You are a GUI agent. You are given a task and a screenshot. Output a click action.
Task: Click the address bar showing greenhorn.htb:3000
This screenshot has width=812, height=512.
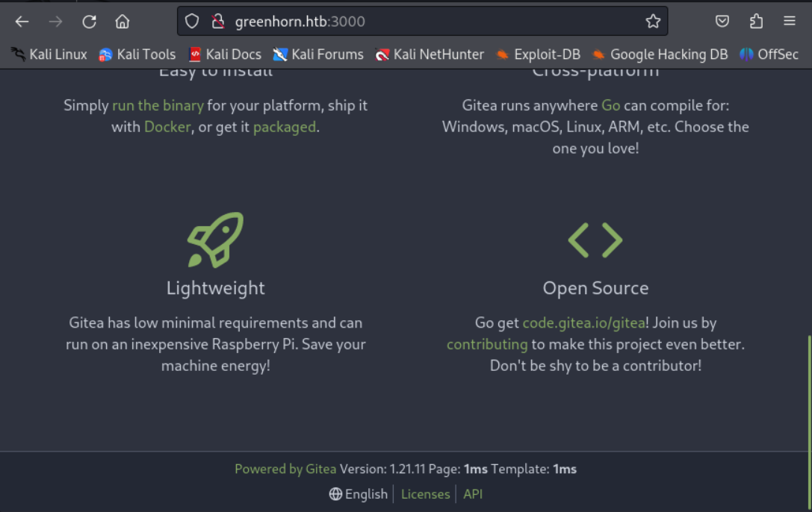point(418,22)
